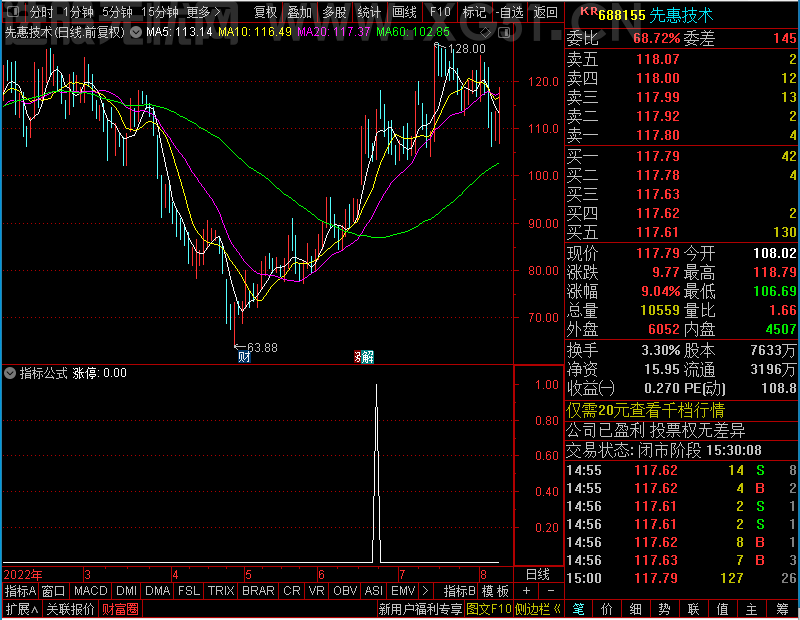Image resolution: width=800 pixels, height=620 pixels.
Task: Select 主 main-force tab
Action: [752, 609]
